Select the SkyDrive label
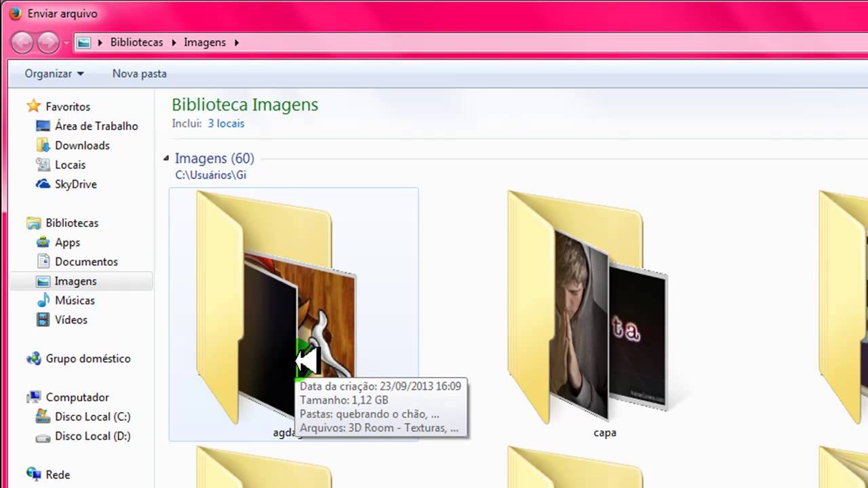 point(76,184)
